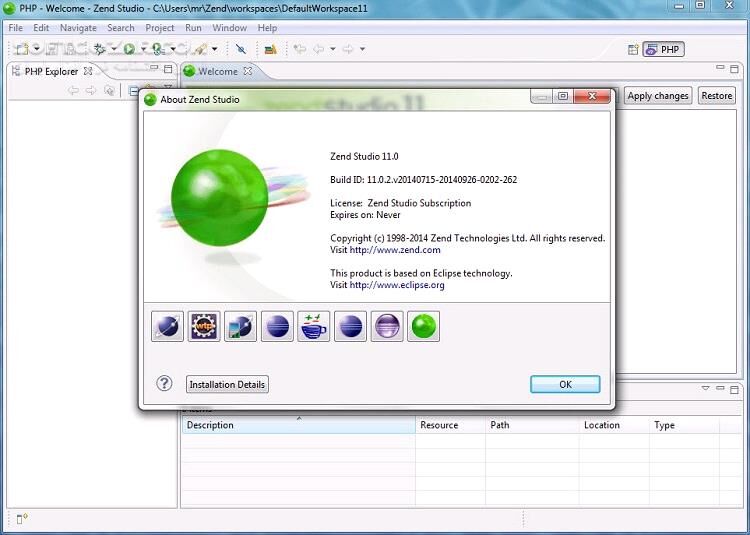Click the green Run toolbar icon

coord(129,49)
